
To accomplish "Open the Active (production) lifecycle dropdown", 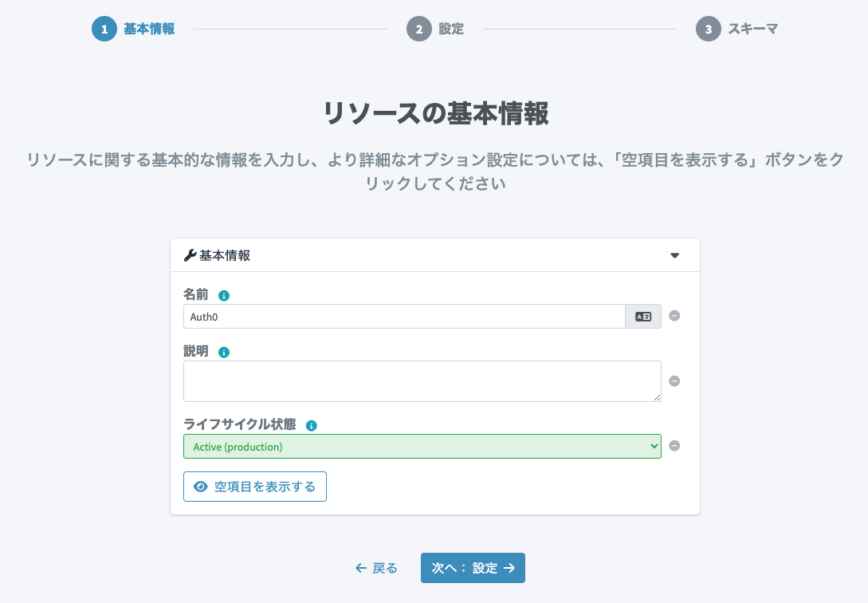I will [x=422, y=447].
